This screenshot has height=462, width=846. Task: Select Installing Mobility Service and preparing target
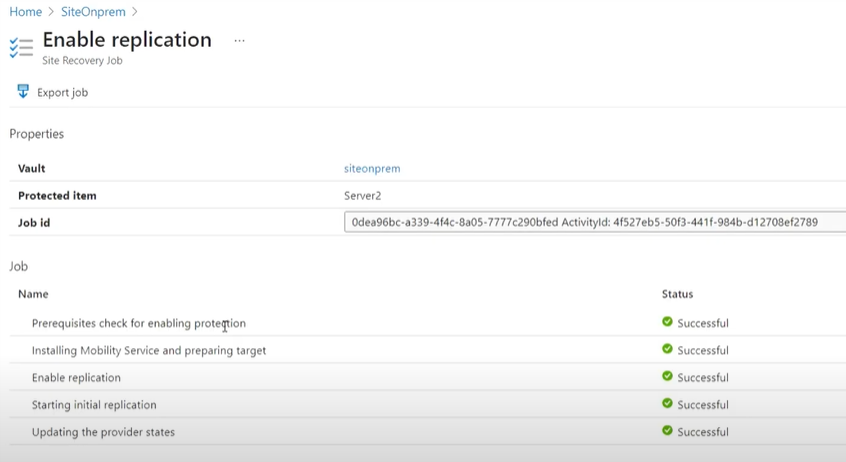tap(149, 350)
